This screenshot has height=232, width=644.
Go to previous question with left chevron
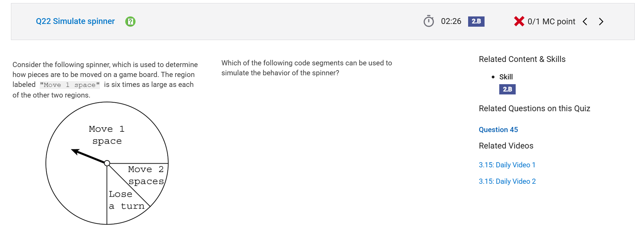(x=585, y=22)
